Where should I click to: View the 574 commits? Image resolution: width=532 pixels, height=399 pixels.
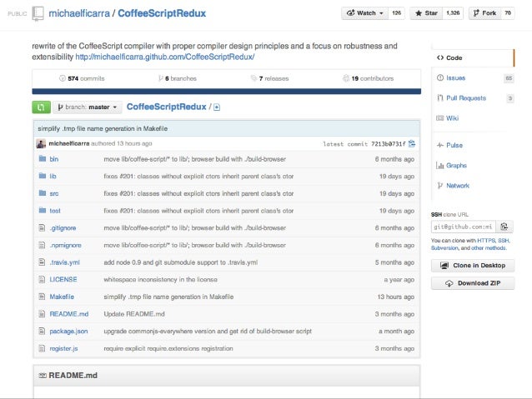point(82,78)
